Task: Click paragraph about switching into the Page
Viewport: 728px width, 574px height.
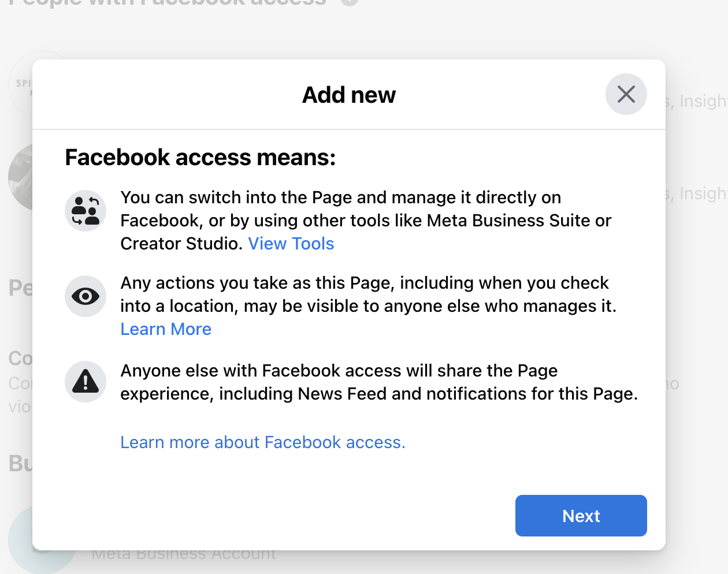Action: tap(366, 221)
